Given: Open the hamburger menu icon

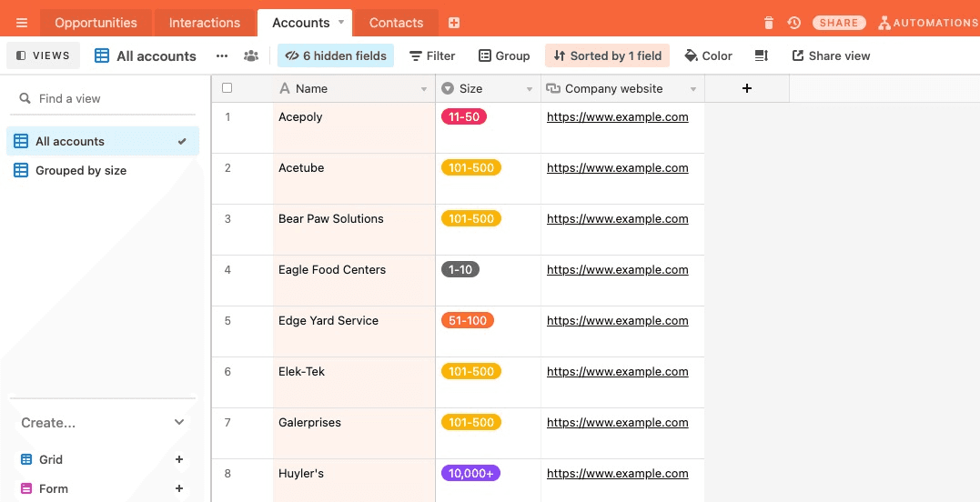Looking at the screenshot, I should pos(22,23).
